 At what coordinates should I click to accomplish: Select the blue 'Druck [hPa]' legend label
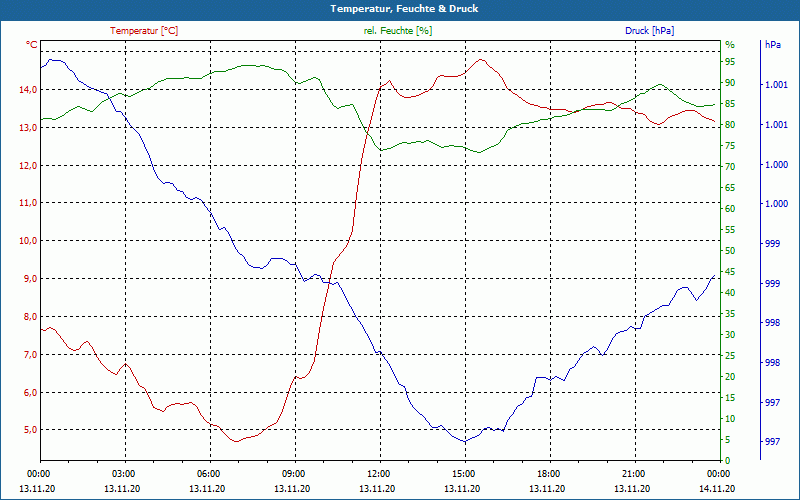click(x=649, y=31)
